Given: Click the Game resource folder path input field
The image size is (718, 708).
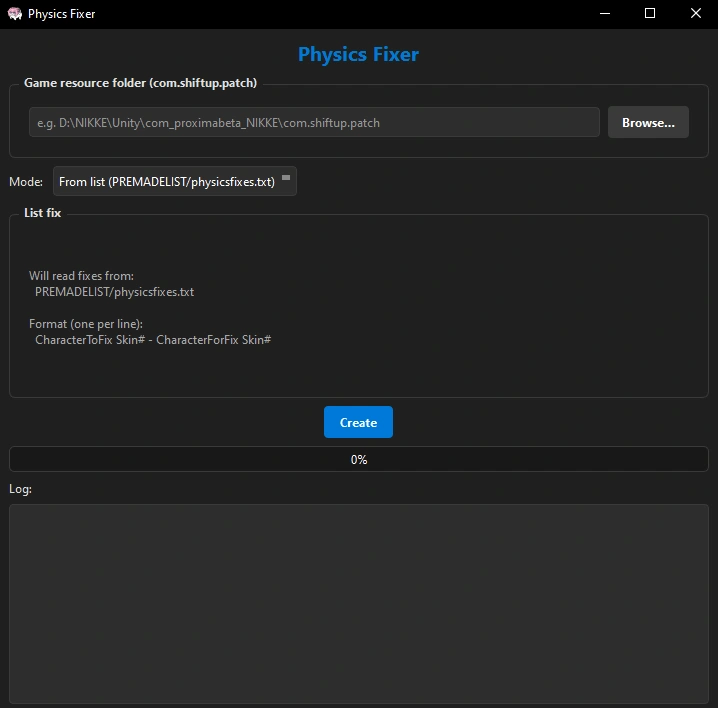Looking at the screenshot, I should point(314,122).
